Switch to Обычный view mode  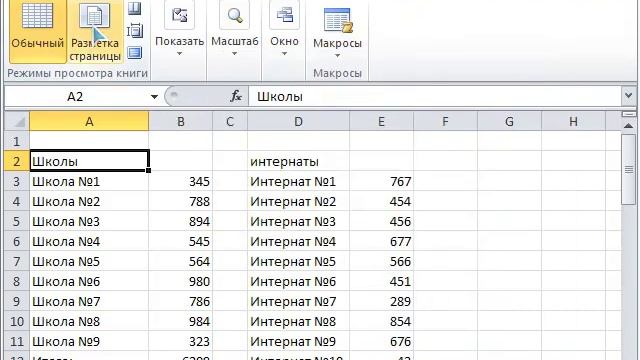click(x=37, y=31)
